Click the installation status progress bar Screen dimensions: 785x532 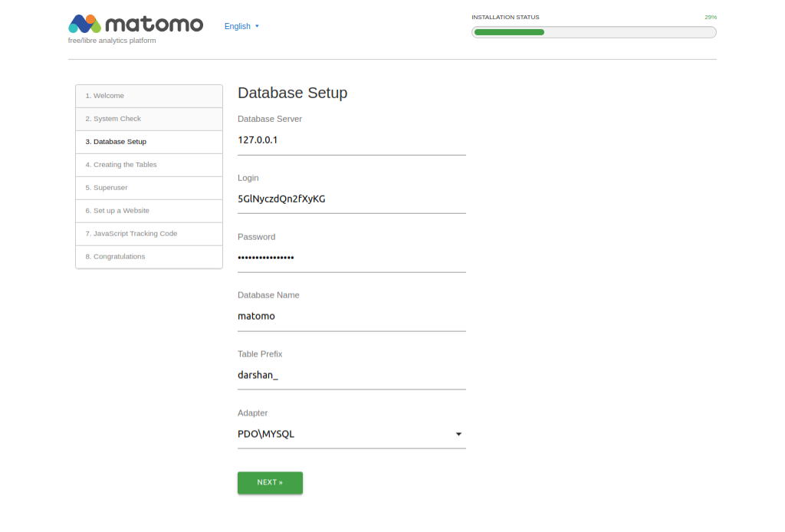(594, 32)
